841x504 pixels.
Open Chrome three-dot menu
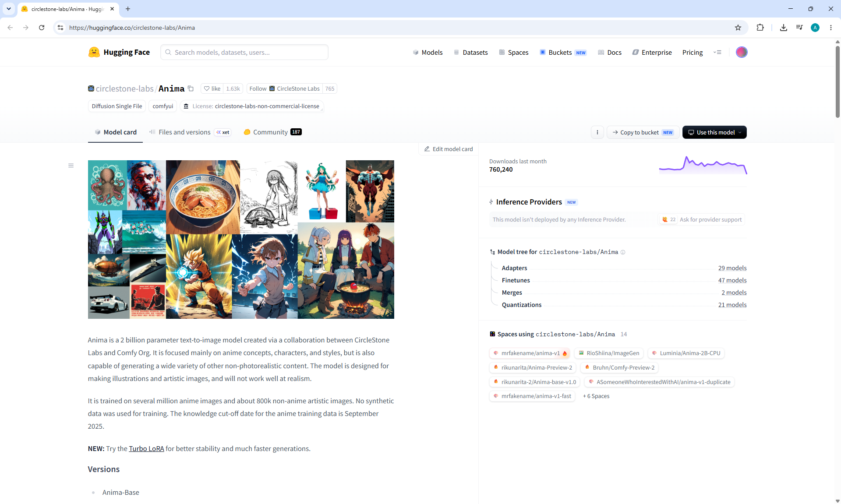click(x=831, y=28)
